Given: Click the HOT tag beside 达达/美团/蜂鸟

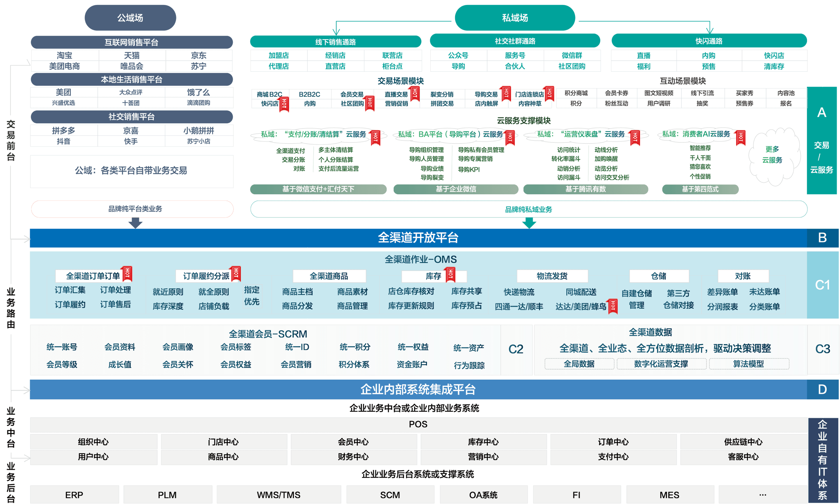Looking at the screenshot, I should (613, 306).
